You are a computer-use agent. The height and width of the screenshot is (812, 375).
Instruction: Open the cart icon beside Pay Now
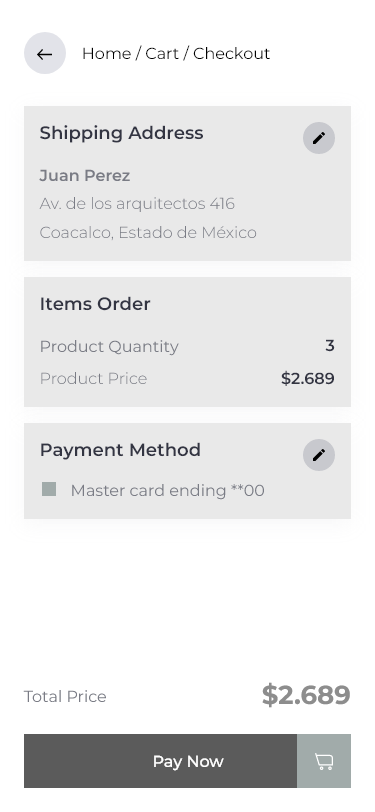tap(324, 761)
